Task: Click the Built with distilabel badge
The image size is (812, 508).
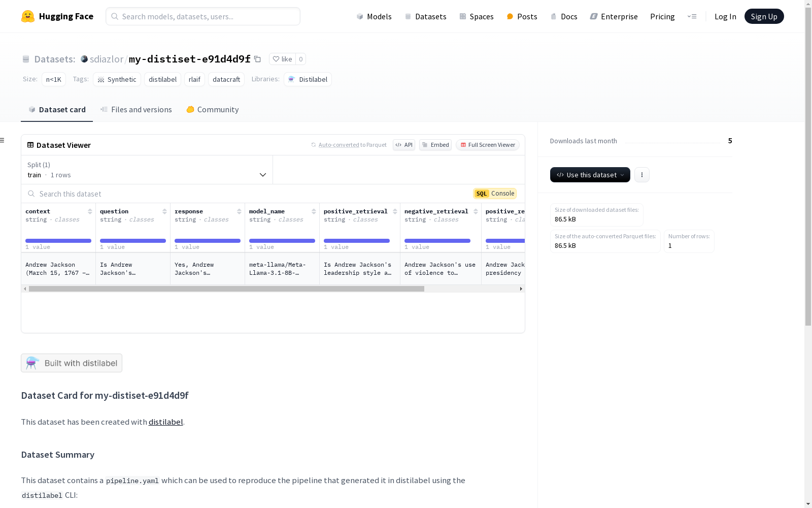Action: 72,363
